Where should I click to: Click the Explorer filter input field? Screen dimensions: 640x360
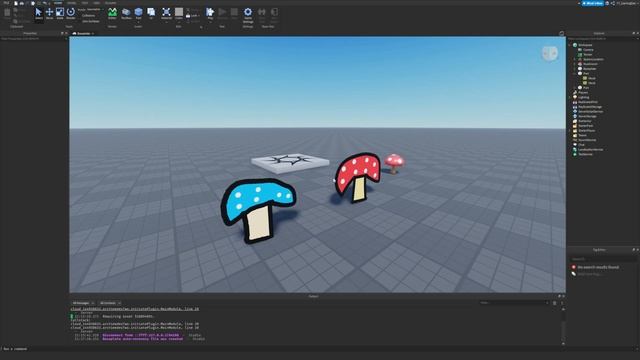(602, 39)
